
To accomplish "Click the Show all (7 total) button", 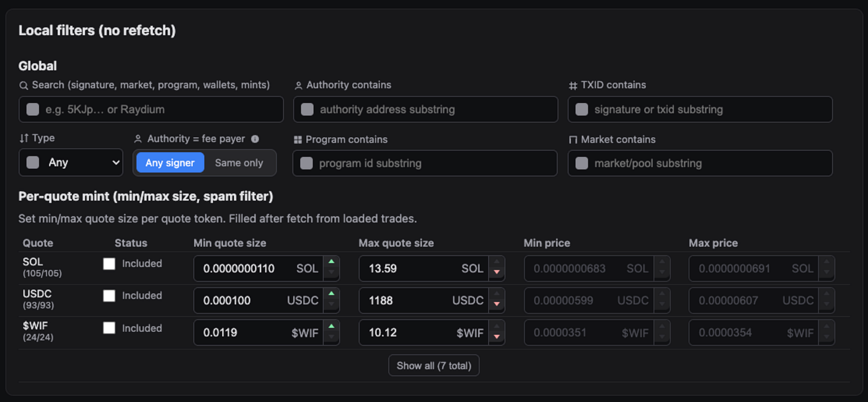I will coord(434,365).
